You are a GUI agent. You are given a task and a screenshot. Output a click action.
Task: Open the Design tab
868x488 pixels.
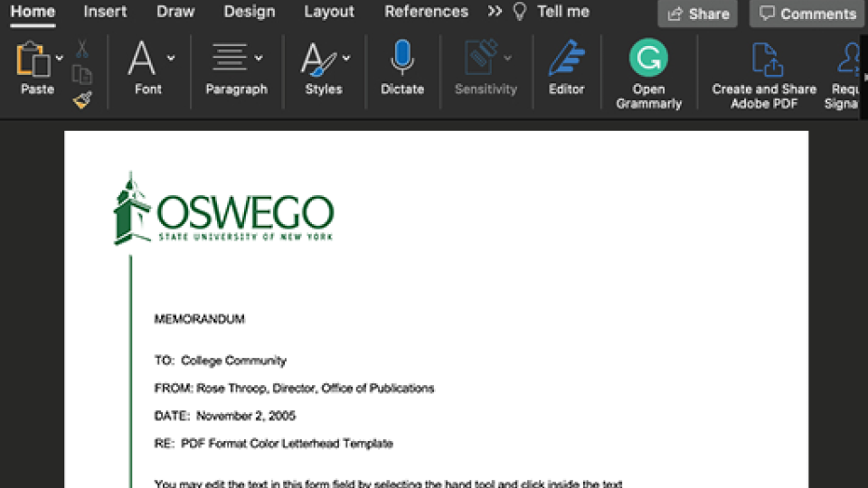tap(250, 12)
